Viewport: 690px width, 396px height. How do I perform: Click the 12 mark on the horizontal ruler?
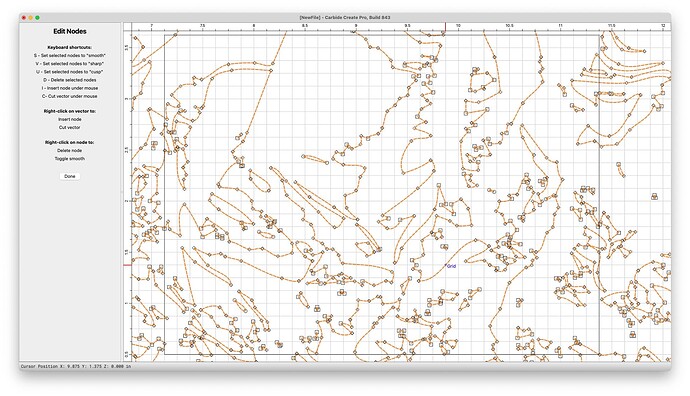point(663,26)
